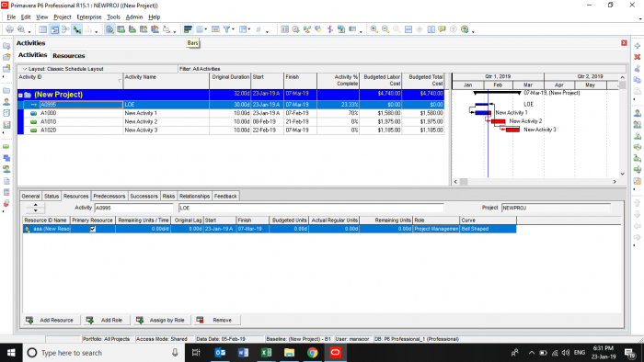Step through activities with arrow stepper
This screenshot has width=644, height=362.
pyautogui.click(x=36, y=208)
